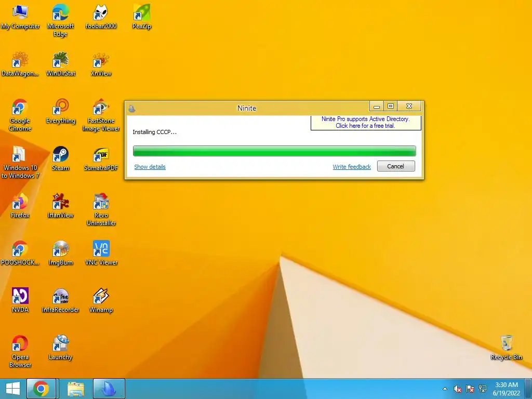Click the Ninite title bar icon
The height and width of the screenshot is (399, 532).
pos(132,108)
